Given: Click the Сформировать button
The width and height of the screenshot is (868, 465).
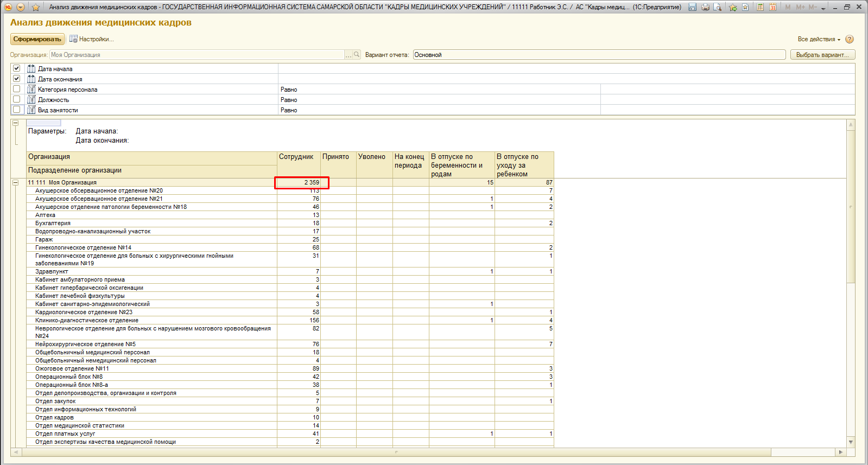Looking at the screenshot, I should [37, 39].
